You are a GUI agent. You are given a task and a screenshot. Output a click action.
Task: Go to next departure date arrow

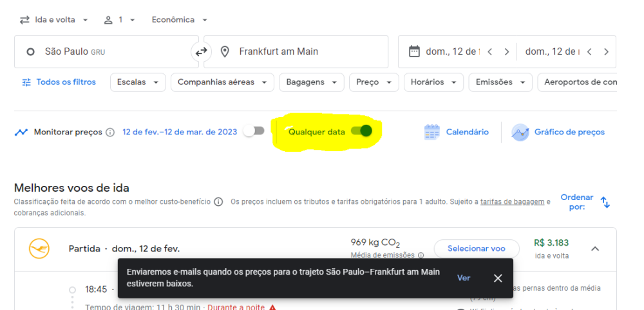[x=507, y=51]
